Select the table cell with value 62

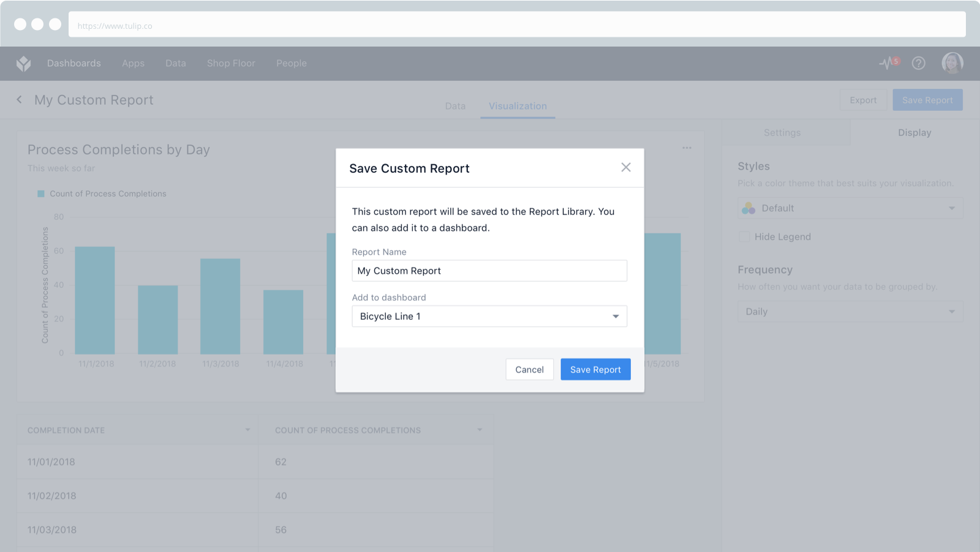[376, 462]
